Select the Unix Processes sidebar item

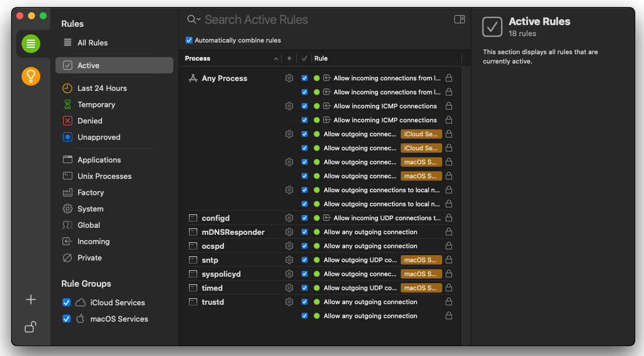point(104,176)
